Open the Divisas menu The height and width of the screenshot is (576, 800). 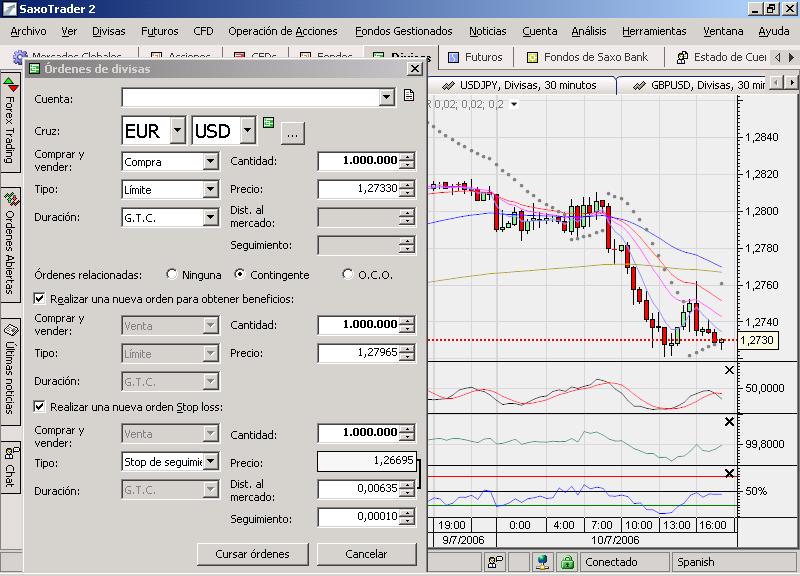click(108, 31)
